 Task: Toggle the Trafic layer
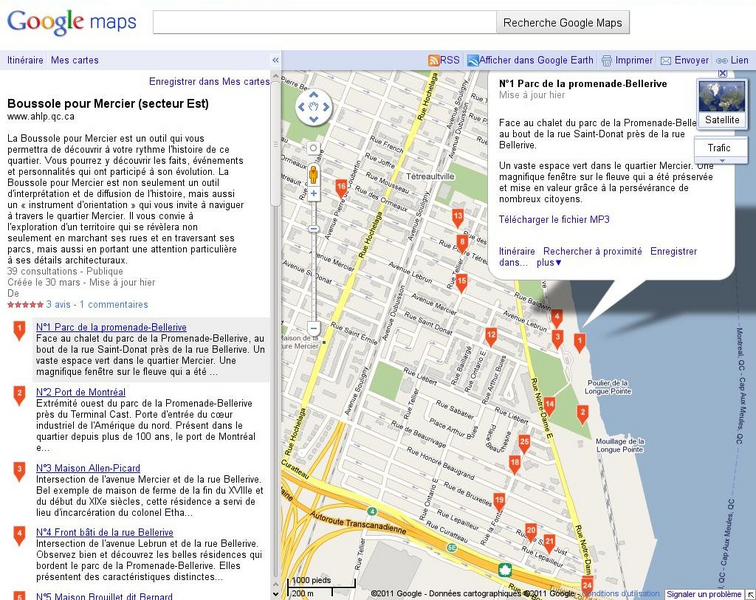719,148
